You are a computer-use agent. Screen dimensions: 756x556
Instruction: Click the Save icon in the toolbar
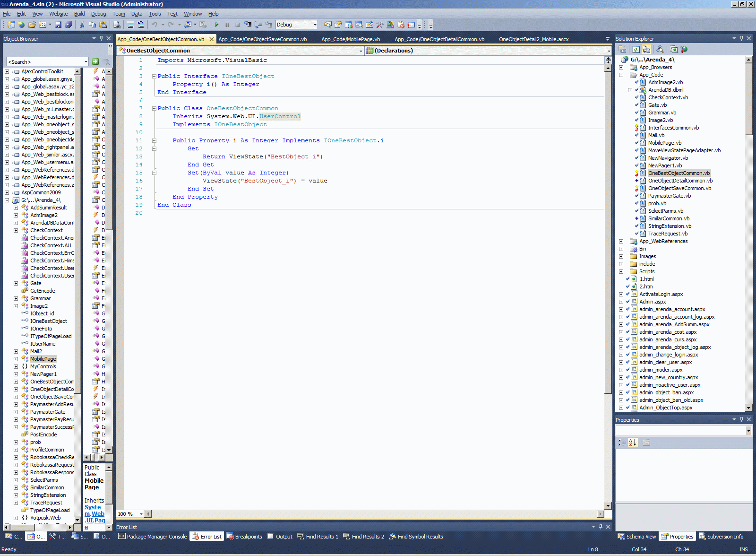point(58,25)
